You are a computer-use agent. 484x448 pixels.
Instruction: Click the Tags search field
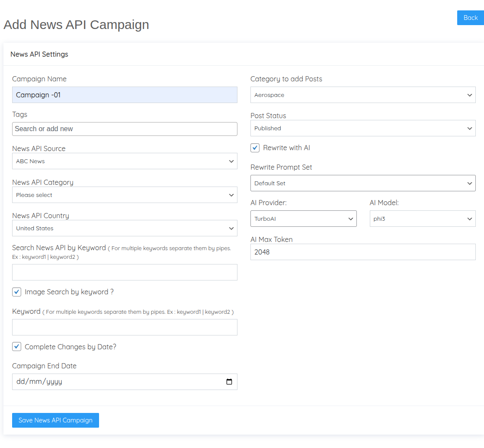point(125,129)
